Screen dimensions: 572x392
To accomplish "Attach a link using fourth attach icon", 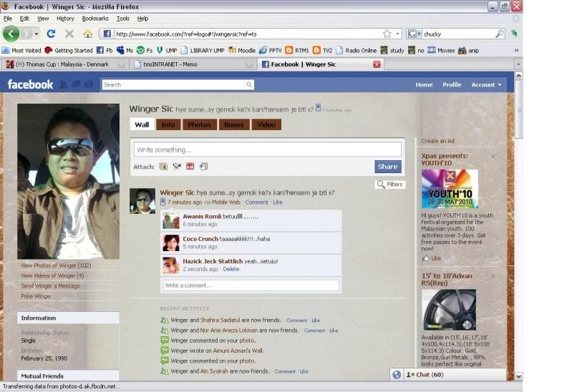I will 203,167.
